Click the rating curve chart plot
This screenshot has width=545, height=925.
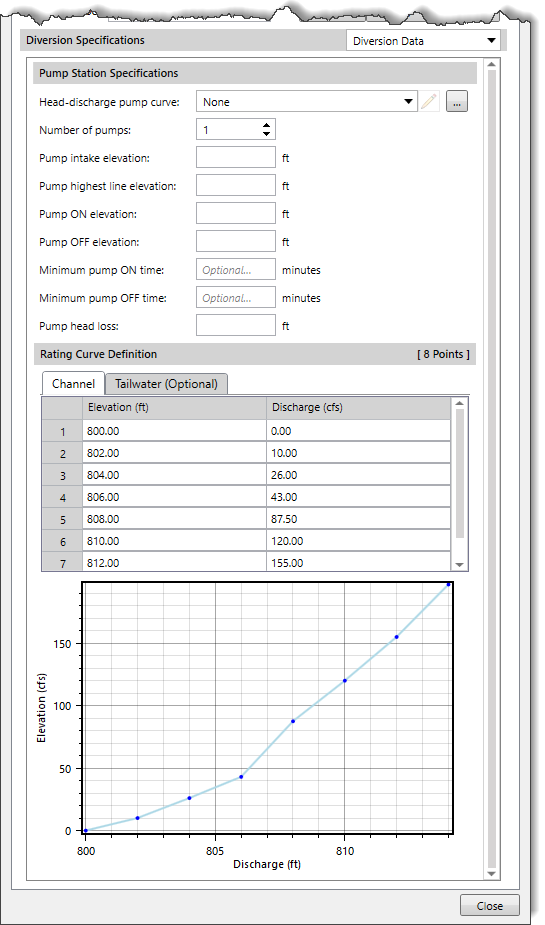point(267,707)
